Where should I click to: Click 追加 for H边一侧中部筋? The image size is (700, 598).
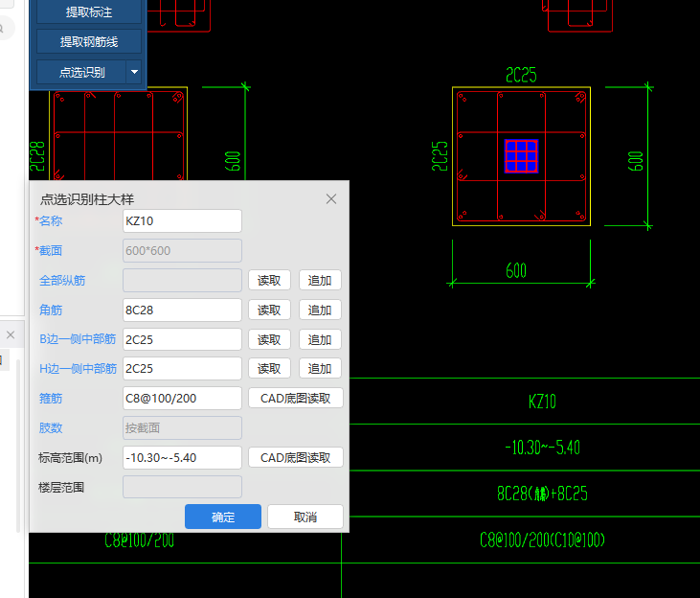(x=320, y=368)
